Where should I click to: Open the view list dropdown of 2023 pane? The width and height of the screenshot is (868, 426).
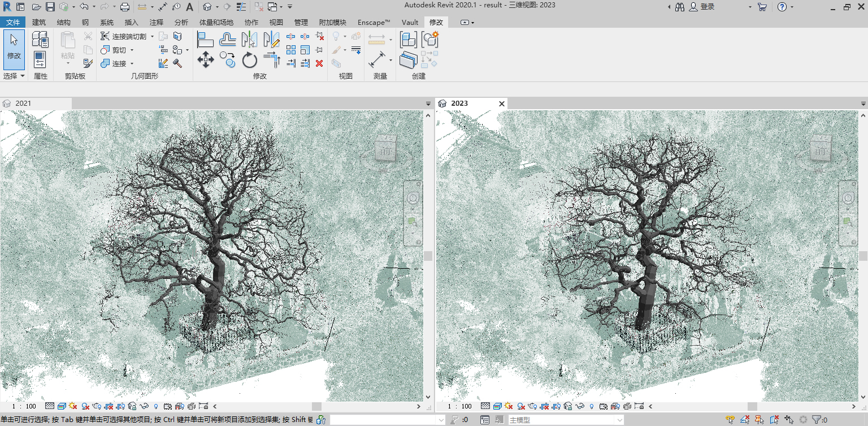tap(863, 104)
